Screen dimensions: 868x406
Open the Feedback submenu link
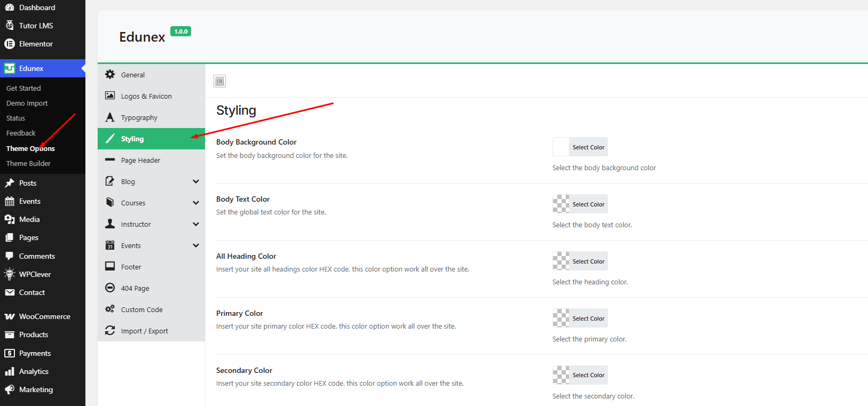point(21,133)
